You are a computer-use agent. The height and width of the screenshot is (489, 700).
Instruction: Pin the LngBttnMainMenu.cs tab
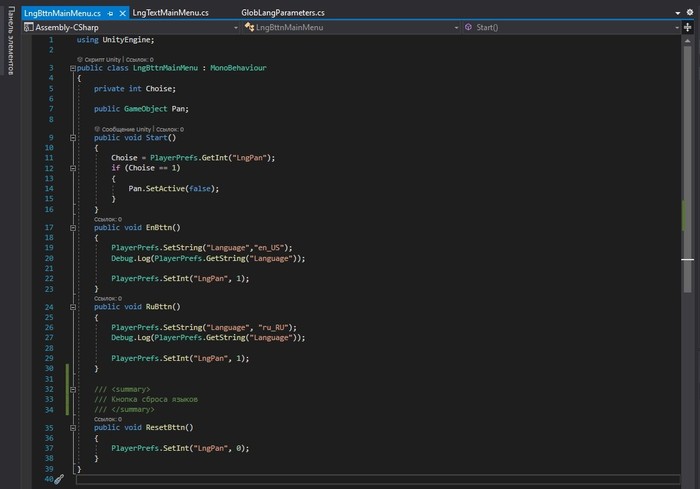[110, 12]
